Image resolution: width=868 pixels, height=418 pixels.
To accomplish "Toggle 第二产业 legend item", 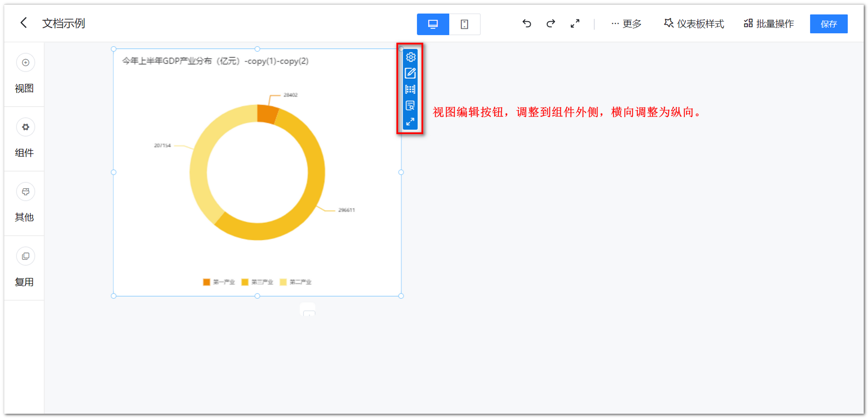I will coord(295,282).
